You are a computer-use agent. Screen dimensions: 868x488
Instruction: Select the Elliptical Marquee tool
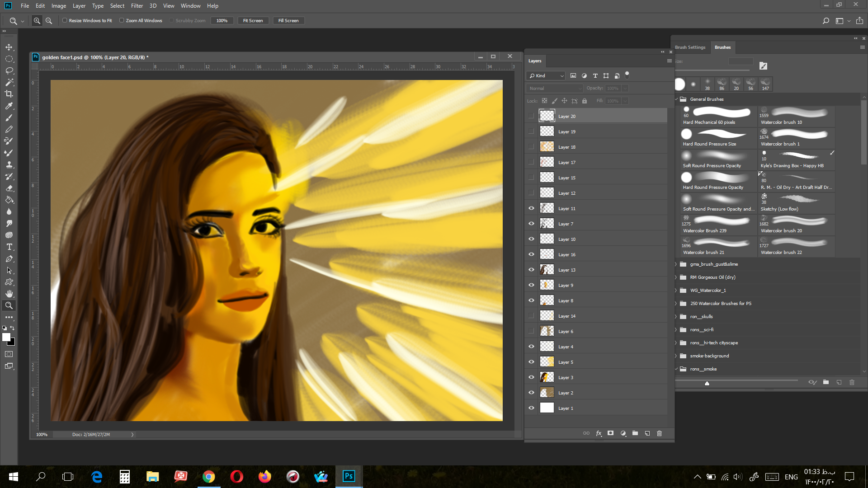[x=9, y=59]
